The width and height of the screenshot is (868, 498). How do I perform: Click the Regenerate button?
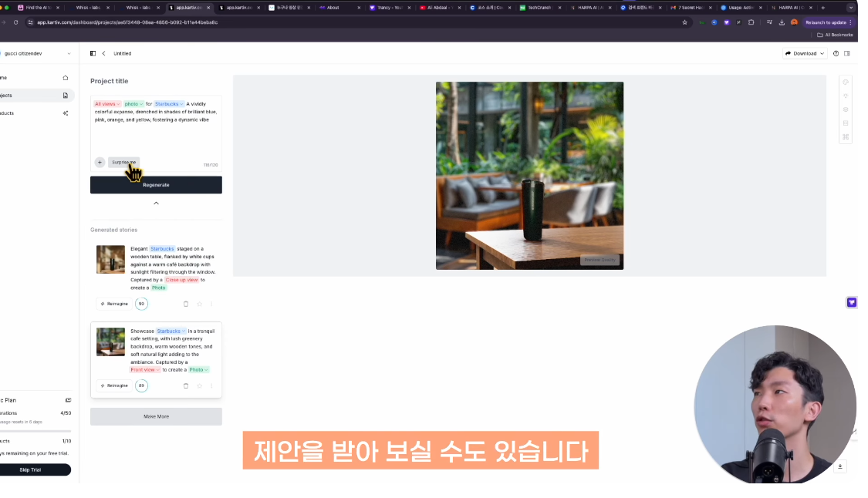point(156,184)
